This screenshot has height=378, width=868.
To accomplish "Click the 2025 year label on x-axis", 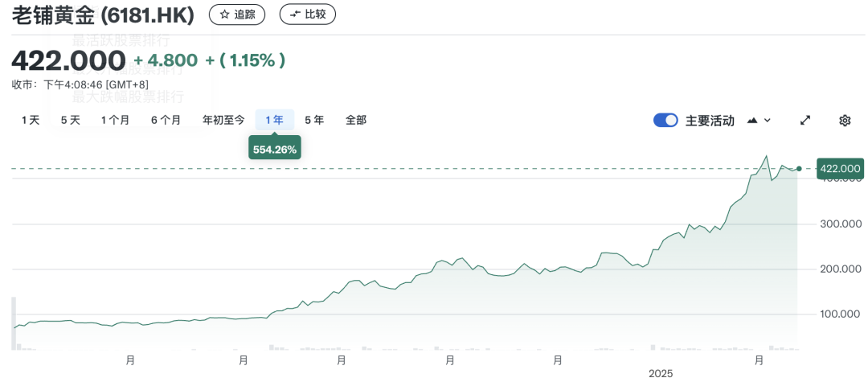I will click(660, 373).
